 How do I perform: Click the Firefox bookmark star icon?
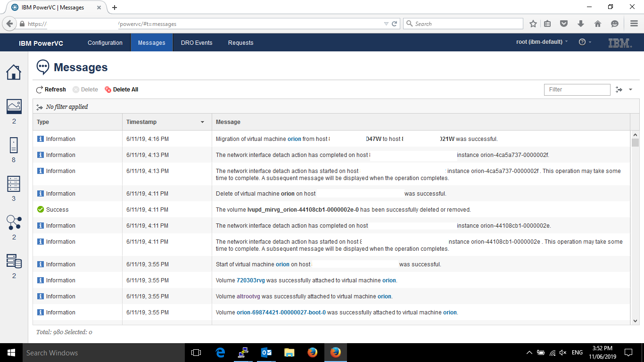click(533, 24)
